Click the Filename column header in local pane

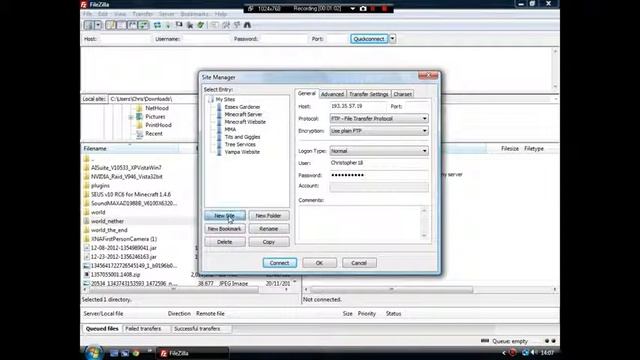(x=130, y=149)
